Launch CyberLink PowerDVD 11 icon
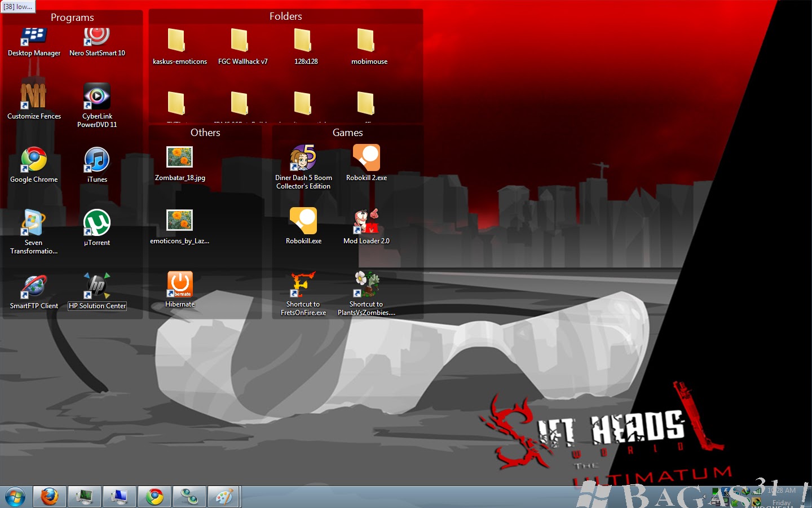This screenshot has width=812, height=508. (97, 96)
